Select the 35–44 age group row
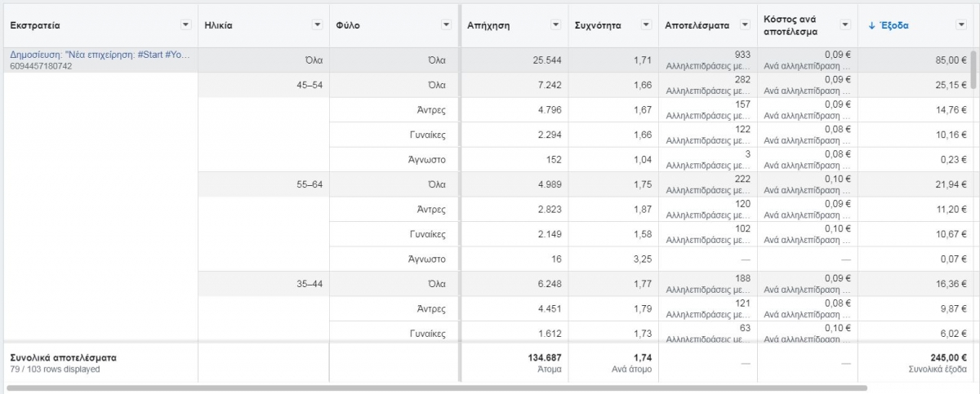 [x=310, y=284]
